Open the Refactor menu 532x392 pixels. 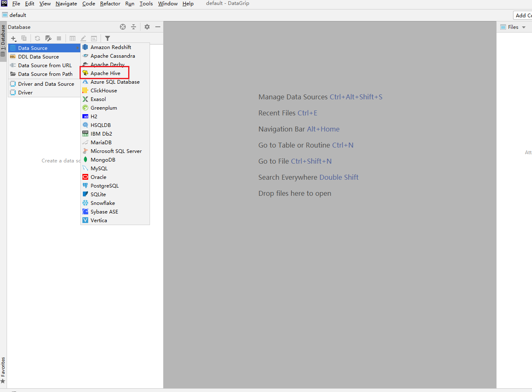click(x=110, y=4)
